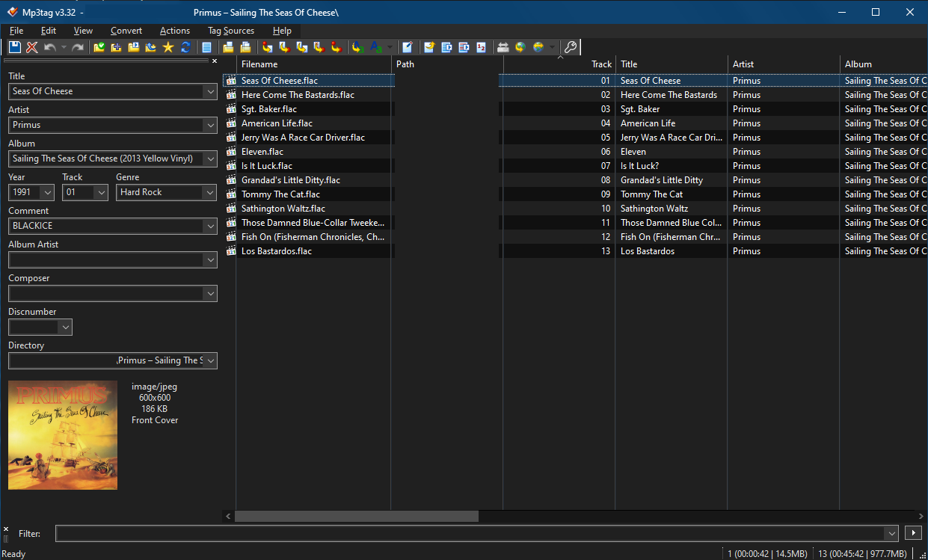This screenshot has width=928, height=560.
Task: Click the Add directory folder icon with plus
Action: pyautogui.click(x=116, y=47)
